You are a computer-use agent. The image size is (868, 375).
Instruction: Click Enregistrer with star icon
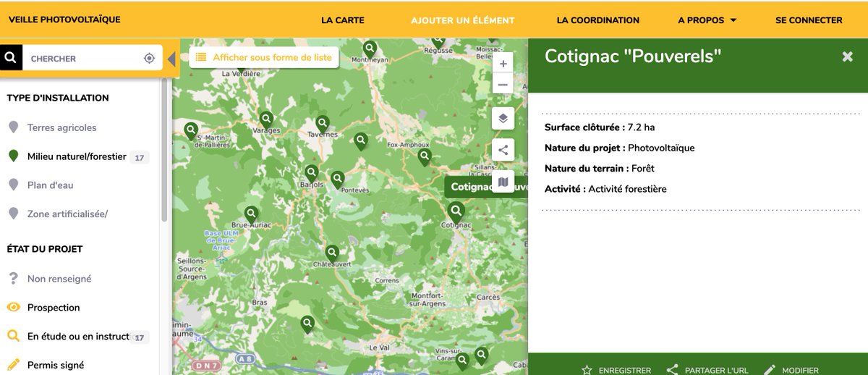point(616,370)
